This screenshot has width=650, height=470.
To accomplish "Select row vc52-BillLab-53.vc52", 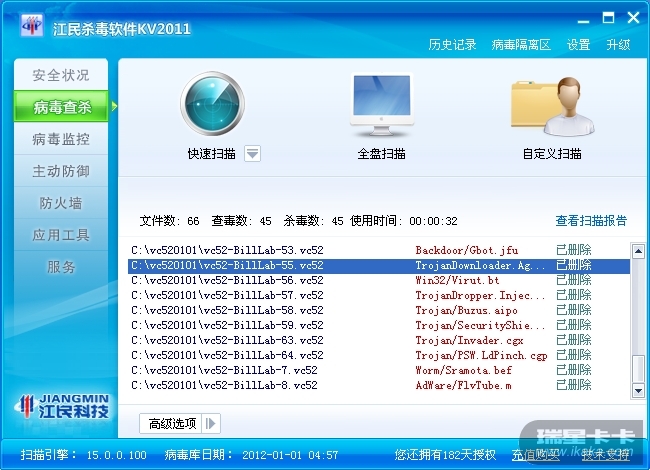I will pyautogui.click(x=378, y=250).
